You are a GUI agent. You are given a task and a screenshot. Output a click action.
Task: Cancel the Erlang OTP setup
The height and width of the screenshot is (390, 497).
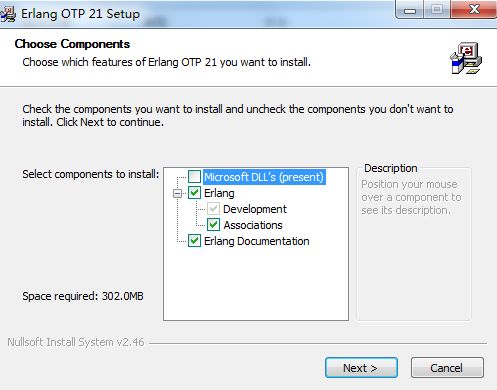click(447, 368)
